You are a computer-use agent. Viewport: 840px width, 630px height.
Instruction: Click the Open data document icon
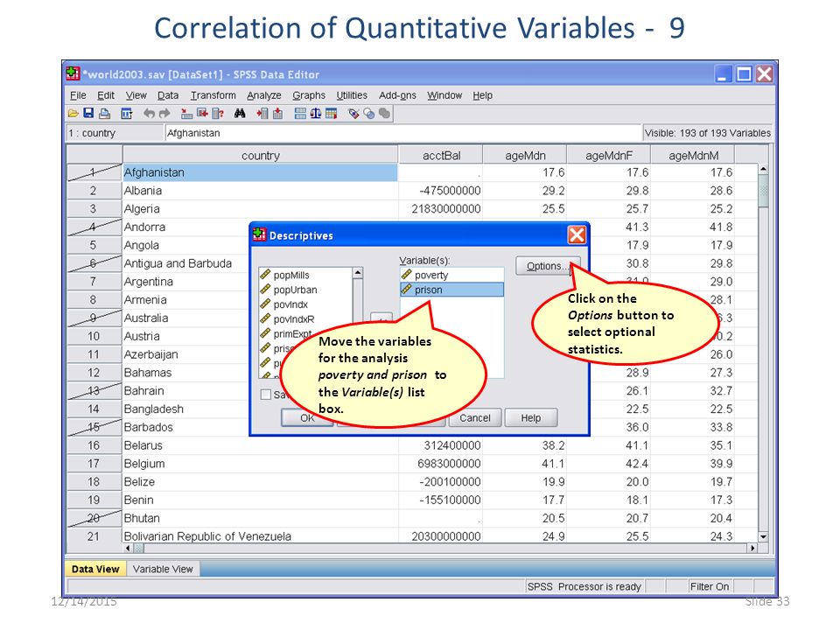click(73, 113)
